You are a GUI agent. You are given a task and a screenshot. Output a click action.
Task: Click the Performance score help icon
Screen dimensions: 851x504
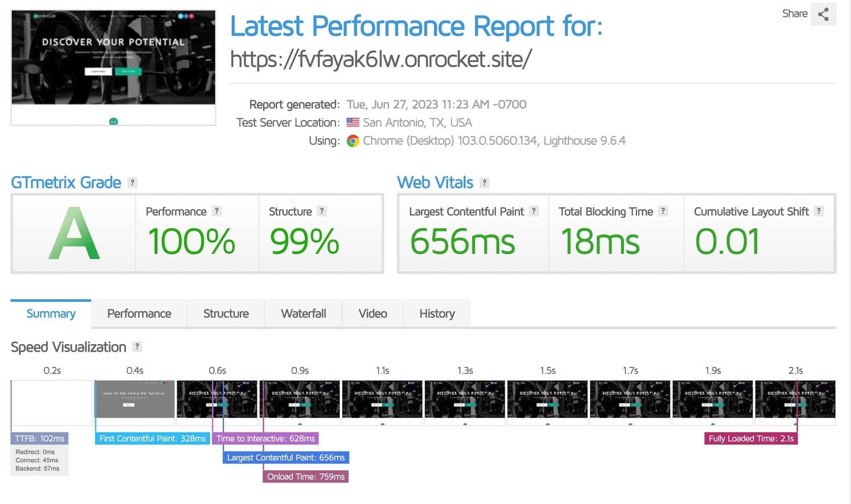tap(216, 211)
